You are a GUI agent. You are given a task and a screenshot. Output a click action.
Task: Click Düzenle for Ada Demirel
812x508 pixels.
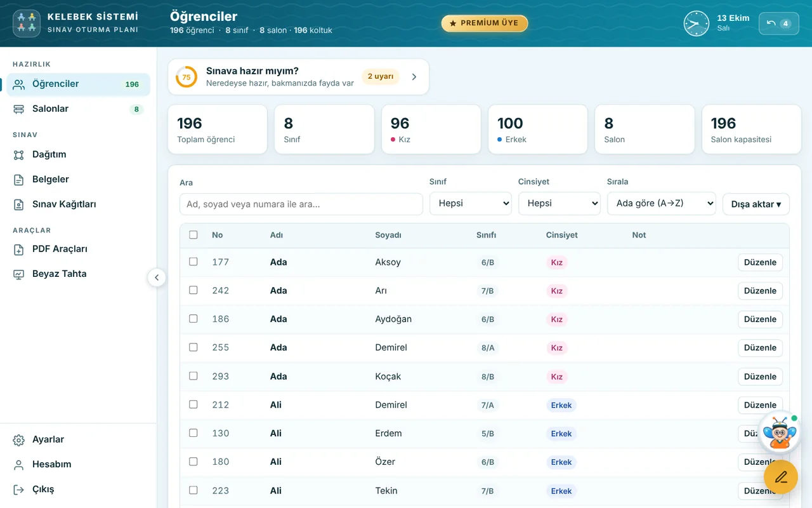760,348
